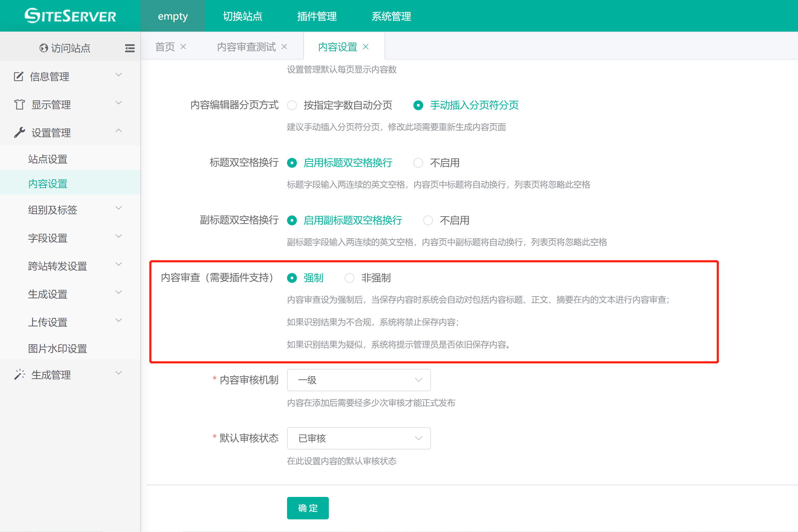Switch to the 内容审查测试 tab
This screenshot has width=798, height=532.
pos(246,47)
